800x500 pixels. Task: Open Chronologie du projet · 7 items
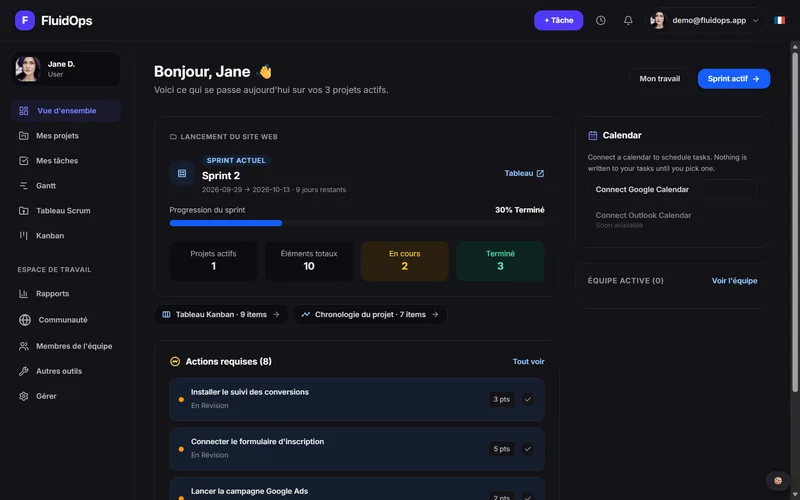370,314
